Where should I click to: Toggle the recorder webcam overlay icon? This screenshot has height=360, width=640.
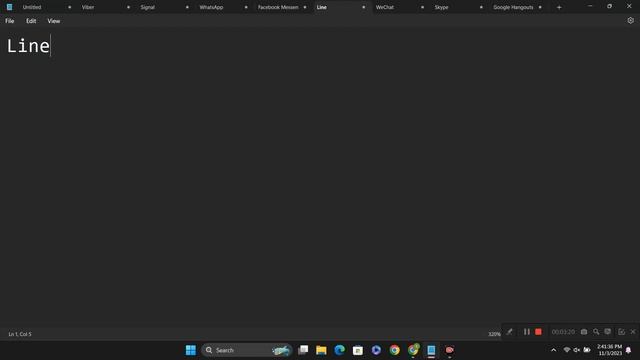point(608,331)
